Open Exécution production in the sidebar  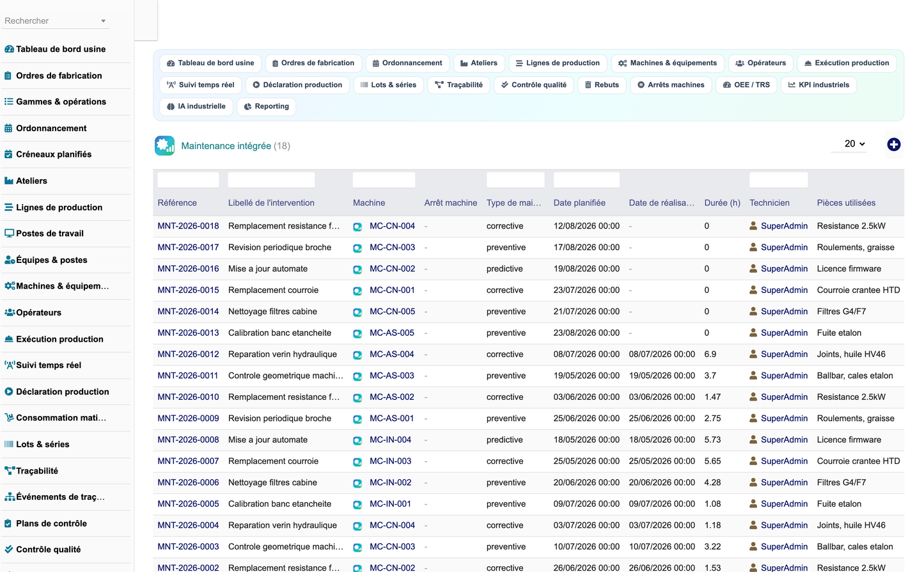[x=59, y=339]
